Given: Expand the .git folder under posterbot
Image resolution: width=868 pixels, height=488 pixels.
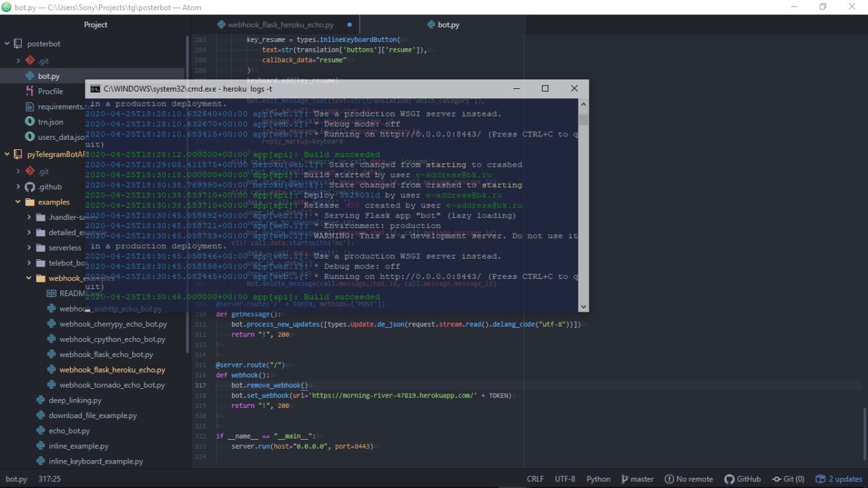Looking at the screenshot, I should [19, 60].
